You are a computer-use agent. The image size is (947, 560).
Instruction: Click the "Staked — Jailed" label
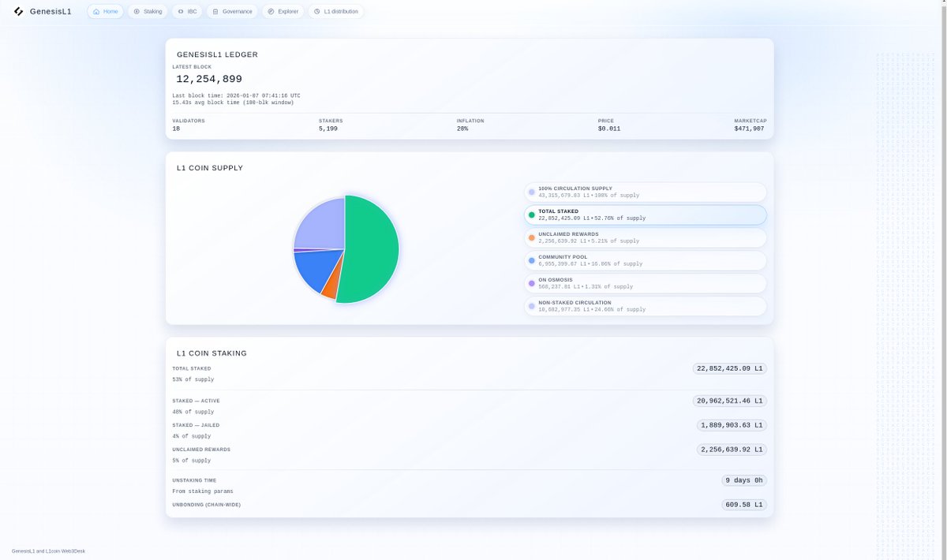pos(196,425)
